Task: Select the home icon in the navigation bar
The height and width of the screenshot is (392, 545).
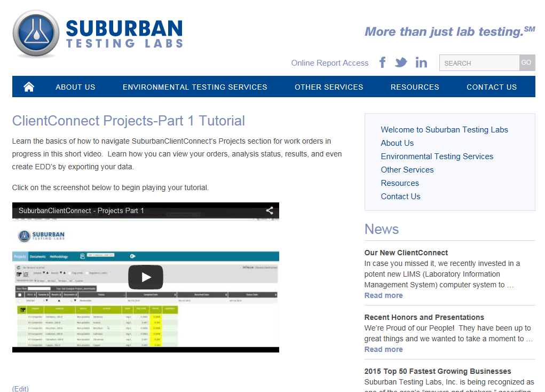Action: click(x=28, y=86)
